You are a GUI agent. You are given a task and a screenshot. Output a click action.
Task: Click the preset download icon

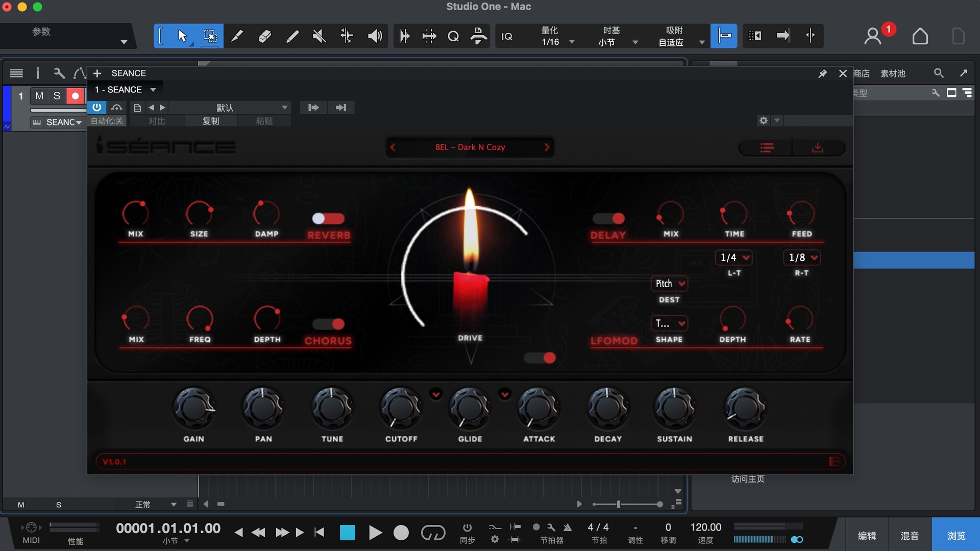click(x=817, y=147)
